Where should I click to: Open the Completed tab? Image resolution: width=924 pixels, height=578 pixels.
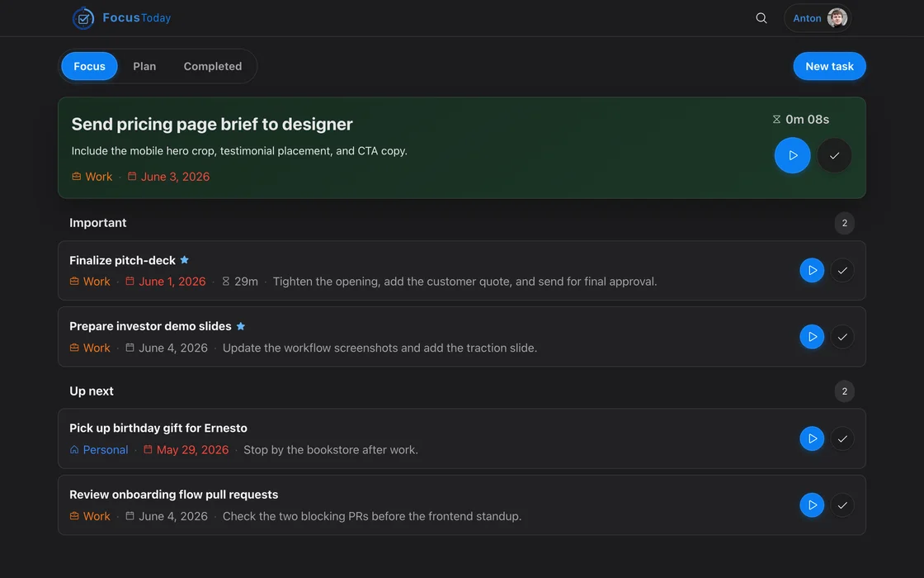coord(213,66)
